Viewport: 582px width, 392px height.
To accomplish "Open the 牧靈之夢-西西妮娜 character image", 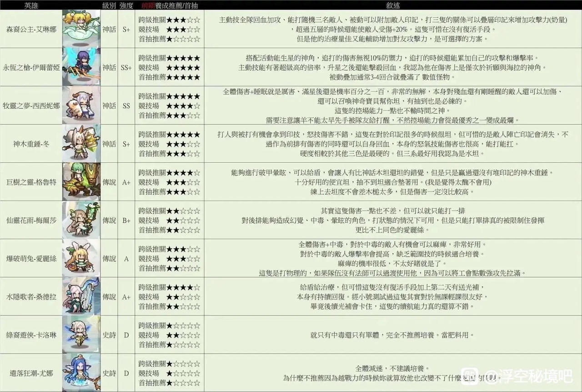I will tap(81, 105).
